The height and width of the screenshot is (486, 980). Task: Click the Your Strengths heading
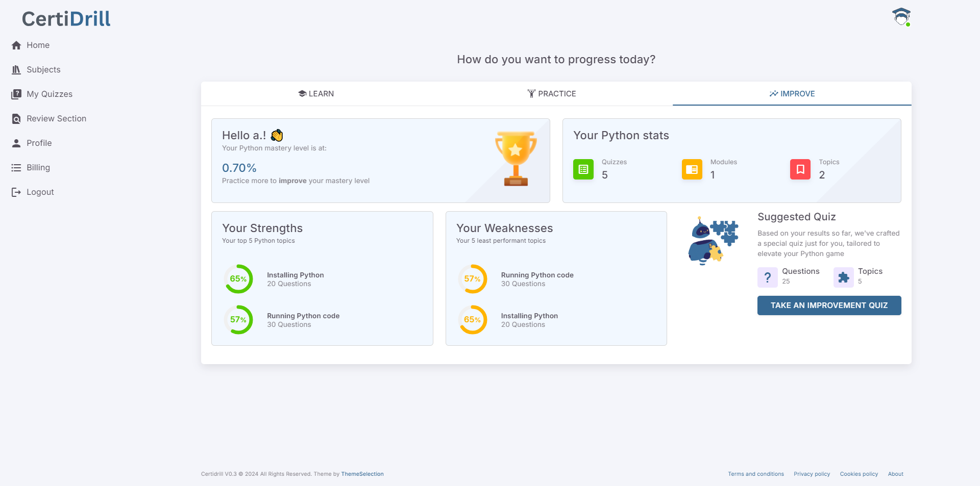coord(262,228)
